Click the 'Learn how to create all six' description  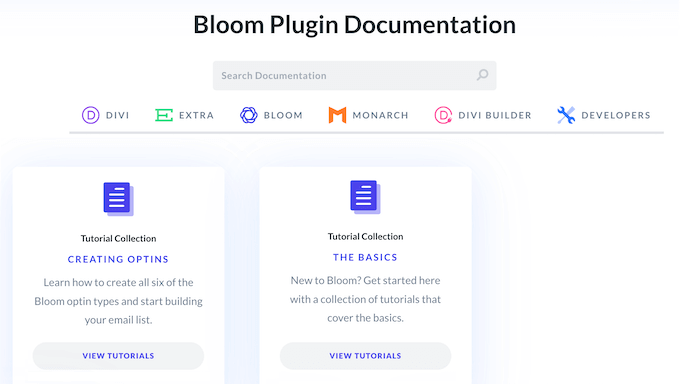[x=118, y=301]
